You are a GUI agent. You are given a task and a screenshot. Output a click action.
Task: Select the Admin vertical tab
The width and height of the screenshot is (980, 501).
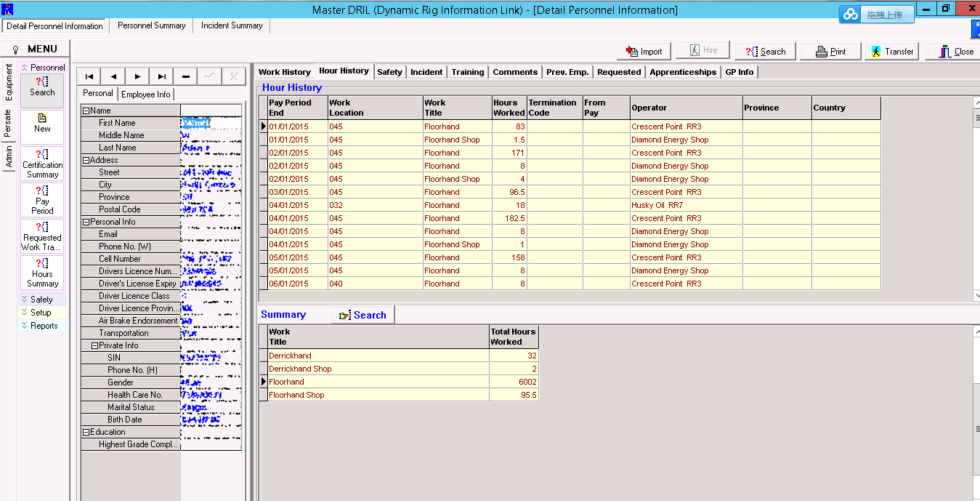pos(9,156)
